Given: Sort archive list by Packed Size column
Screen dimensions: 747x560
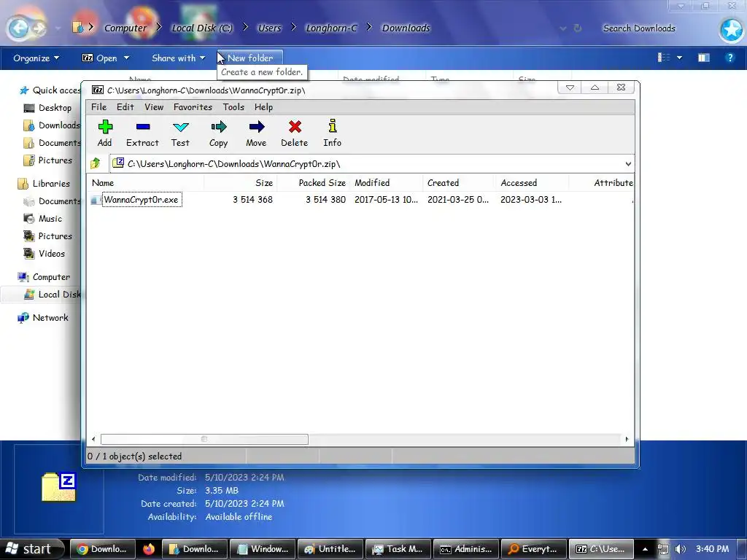Looking at the screenshot, I should (x=314, y=183).
